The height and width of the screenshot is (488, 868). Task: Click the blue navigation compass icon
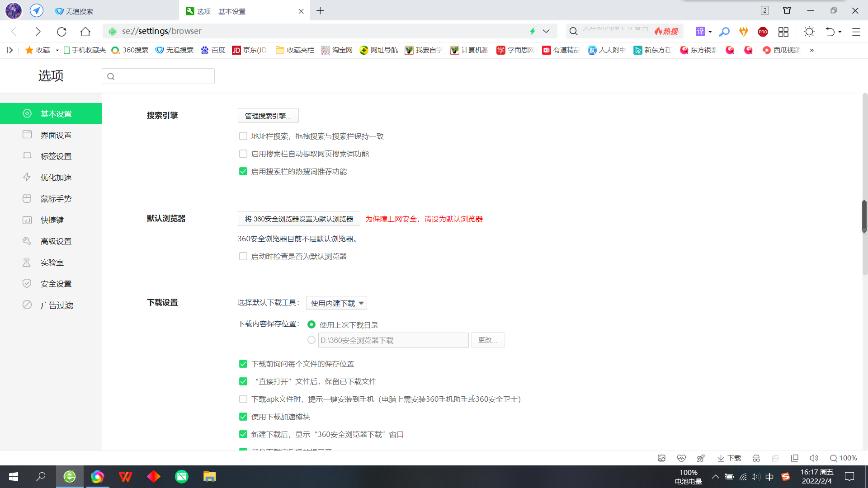(x=37, y=10)
